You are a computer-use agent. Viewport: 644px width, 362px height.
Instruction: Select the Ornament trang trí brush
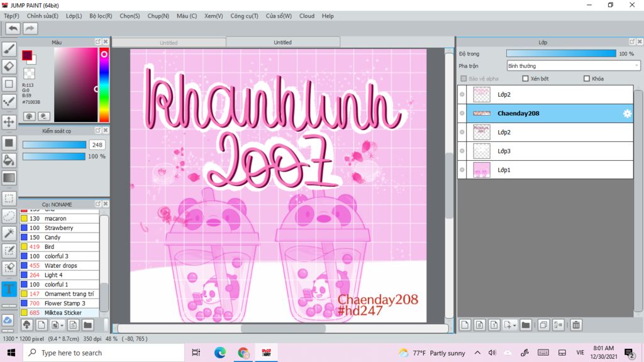60,294
